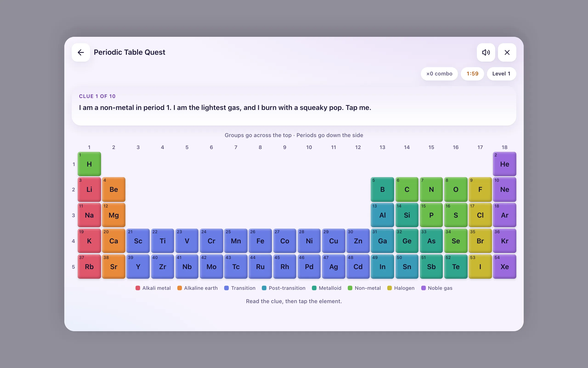This screenshot has width=588, height=368.
Task: Tap the Zinc (Zn) tile
Action: (x=358, y=241)
